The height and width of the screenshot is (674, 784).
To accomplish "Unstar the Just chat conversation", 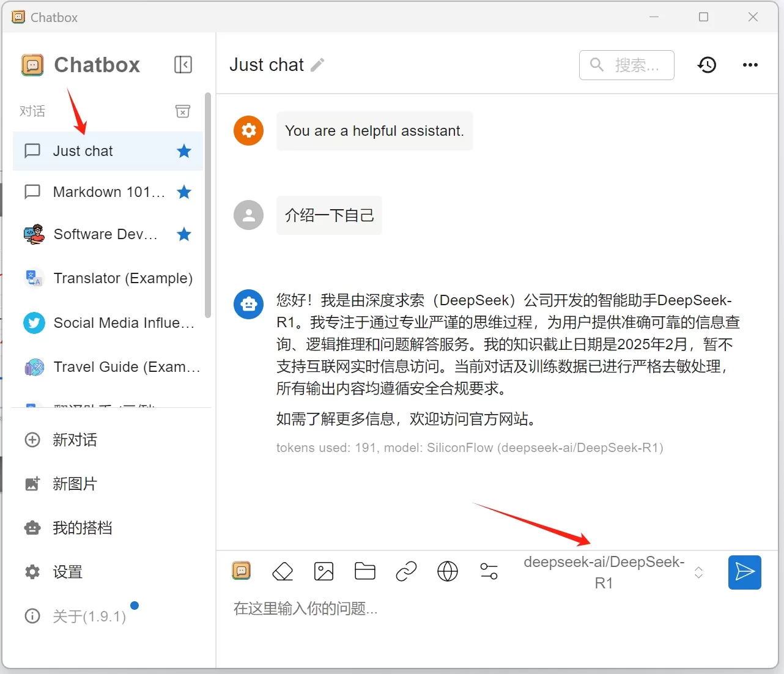I will (184, 151).
